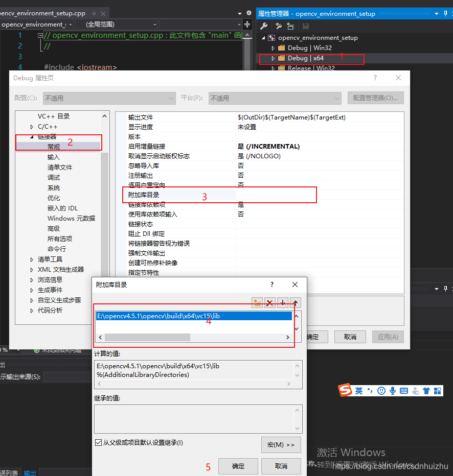Expand the Debug | x64 folder node
This screenshot has height=476, width=453.
[273, 58]
